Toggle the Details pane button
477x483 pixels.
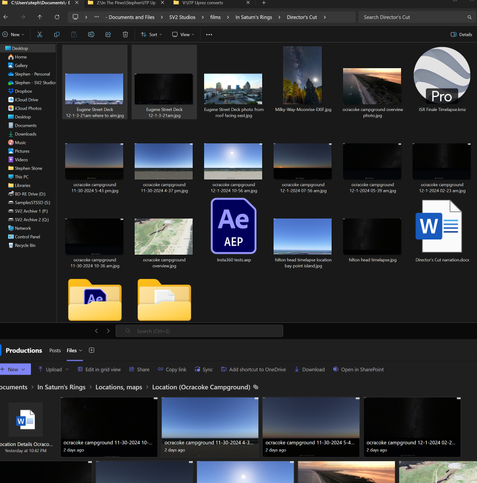pos(461,34)
